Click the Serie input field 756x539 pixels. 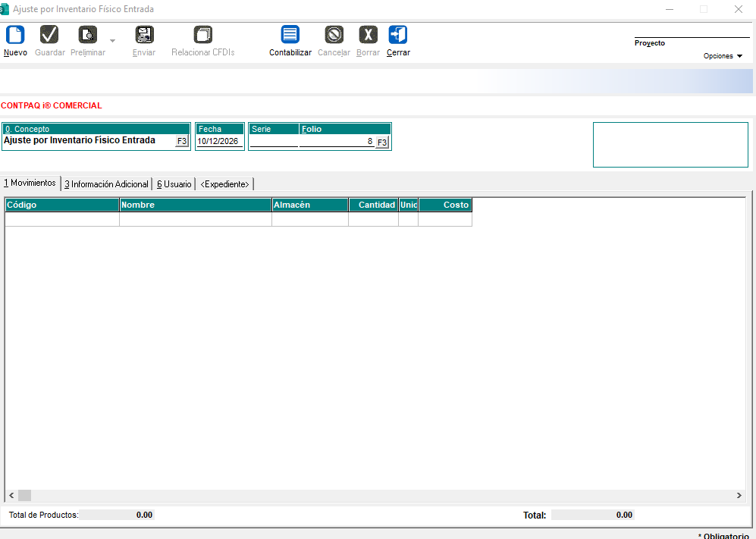274,141
